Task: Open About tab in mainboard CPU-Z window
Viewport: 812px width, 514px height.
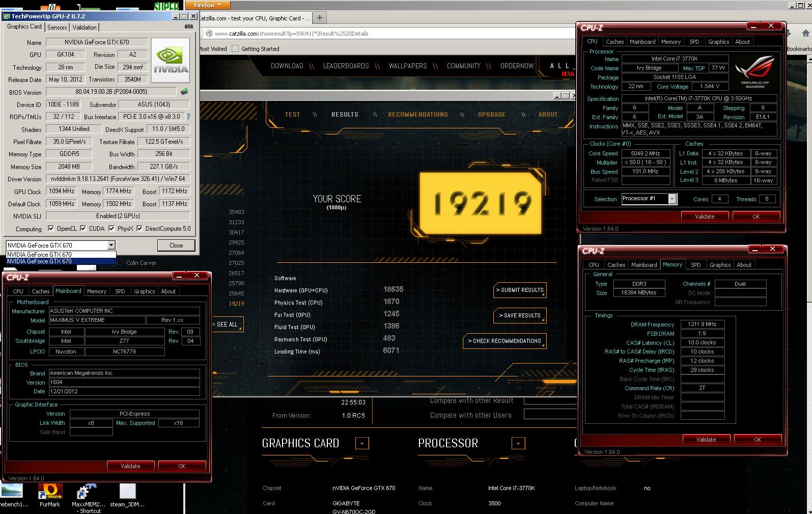Action: pyautogui.click(x=168, y=291)
